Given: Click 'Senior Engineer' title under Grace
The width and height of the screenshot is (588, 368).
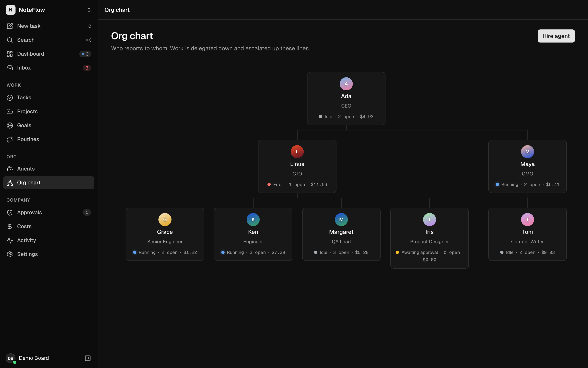Looking at the screenshot, I should (x=165, y=242).
